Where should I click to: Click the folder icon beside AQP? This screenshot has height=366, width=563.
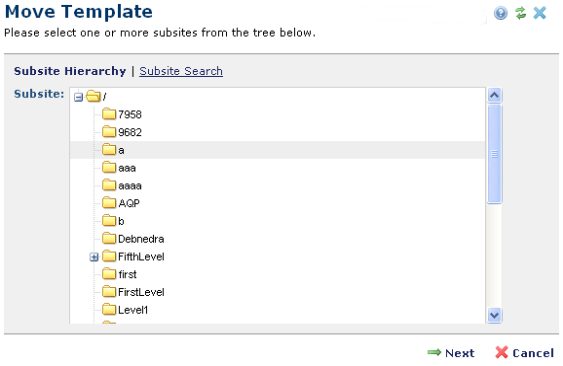click(109, 203)
